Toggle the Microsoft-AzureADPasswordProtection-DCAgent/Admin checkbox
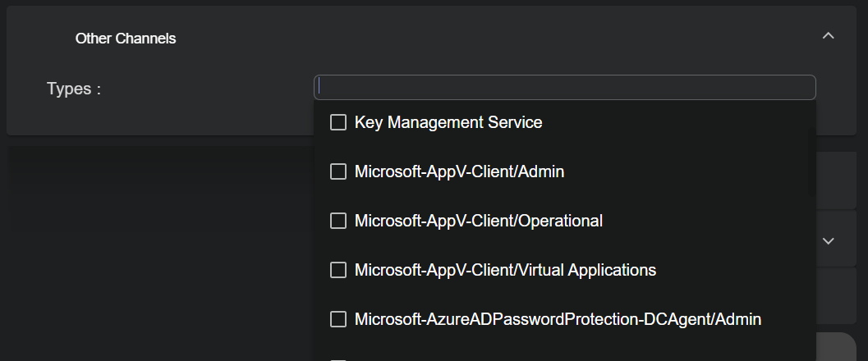 [x=338, y=319]
